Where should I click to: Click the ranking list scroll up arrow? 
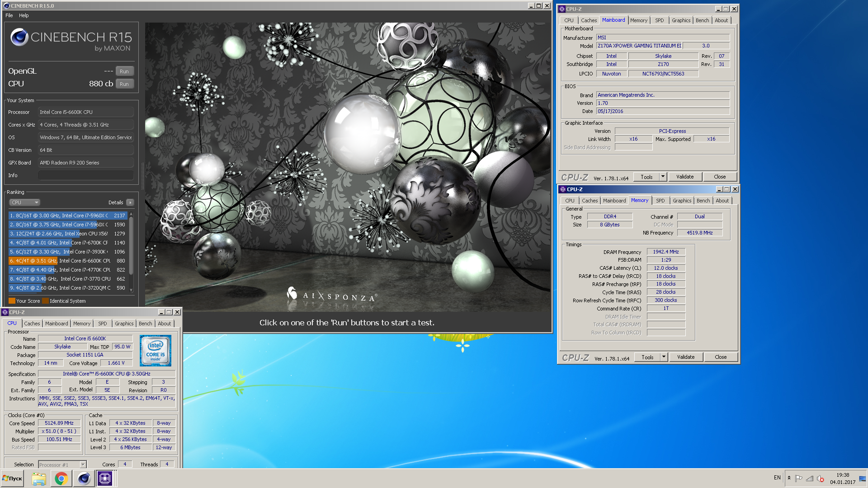pos(131,214)
